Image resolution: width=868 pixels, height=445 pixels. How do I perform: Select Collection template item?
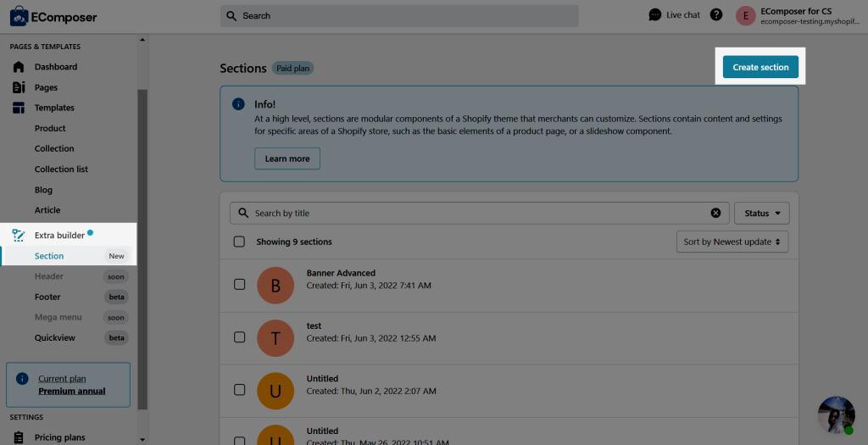coord(54,149)
